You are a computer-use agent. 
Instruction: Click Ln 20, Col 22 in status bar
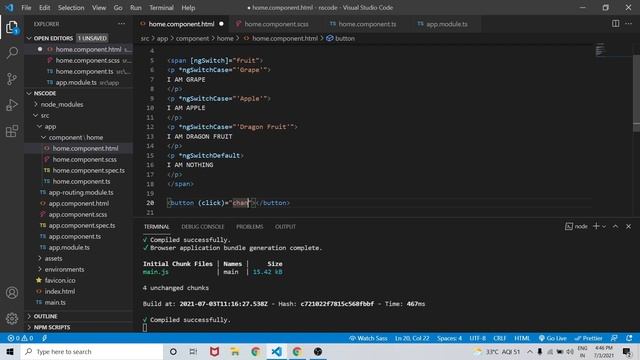tap(412, 338)
